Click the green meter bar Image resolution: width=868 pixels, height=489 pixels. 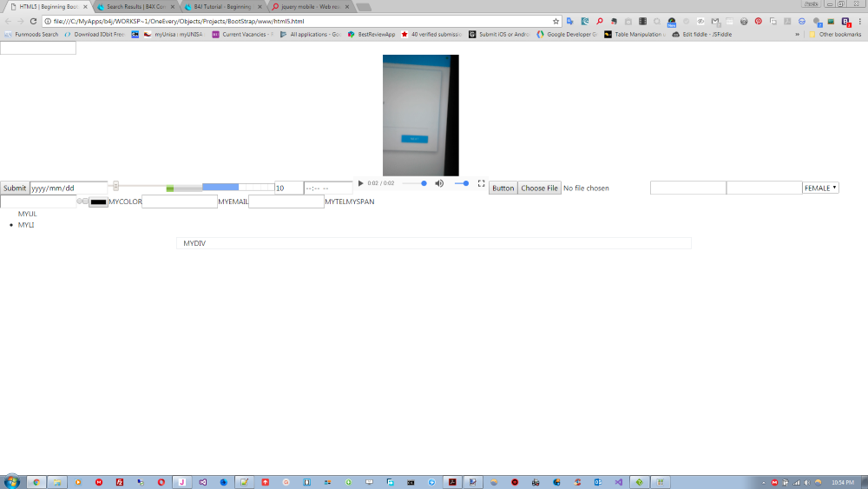coord(184,188)
